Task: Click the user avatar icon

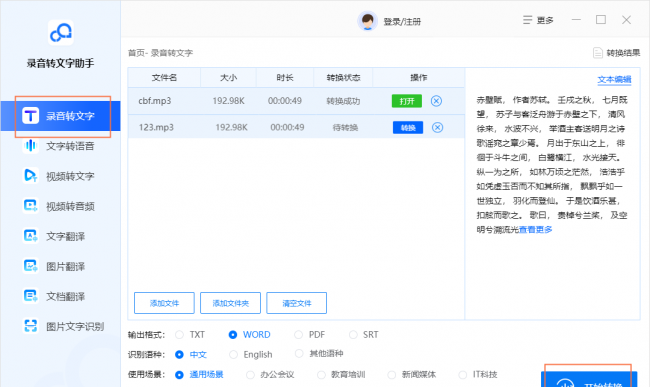Action: click(x=367, y=21)
